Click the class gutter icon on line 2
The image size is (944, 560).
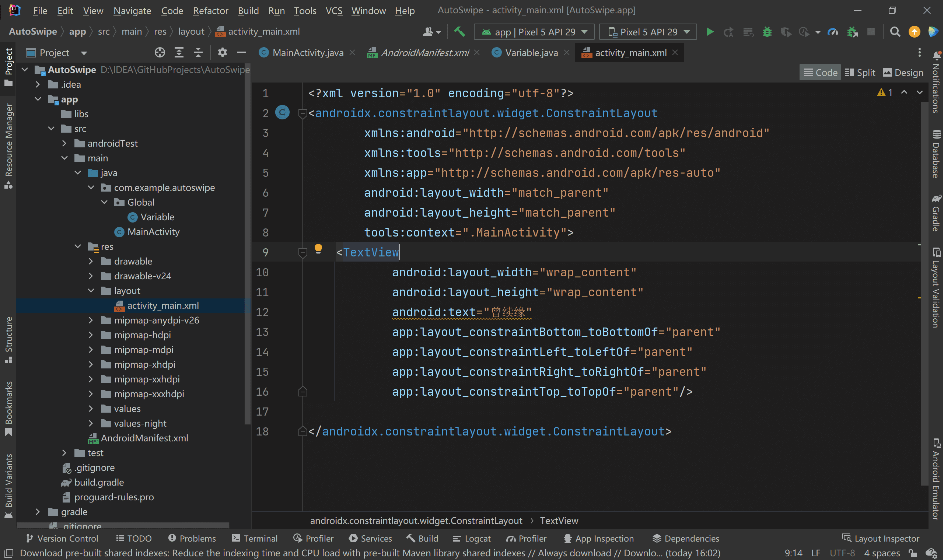pos(282,112)
